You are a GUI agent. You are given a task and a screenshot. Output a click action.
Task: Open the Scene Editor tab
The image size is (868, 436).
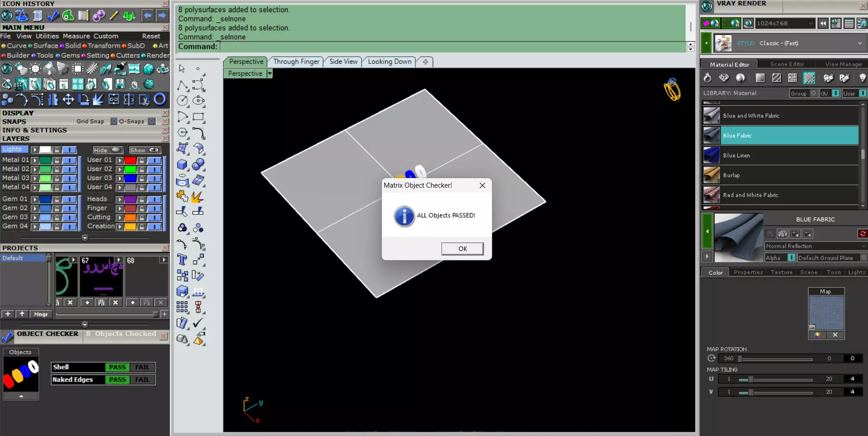coord(787,64)
